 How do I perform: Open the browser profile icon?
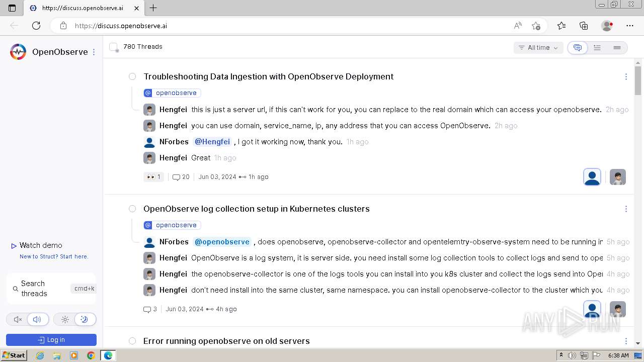[x=607, y=26]
